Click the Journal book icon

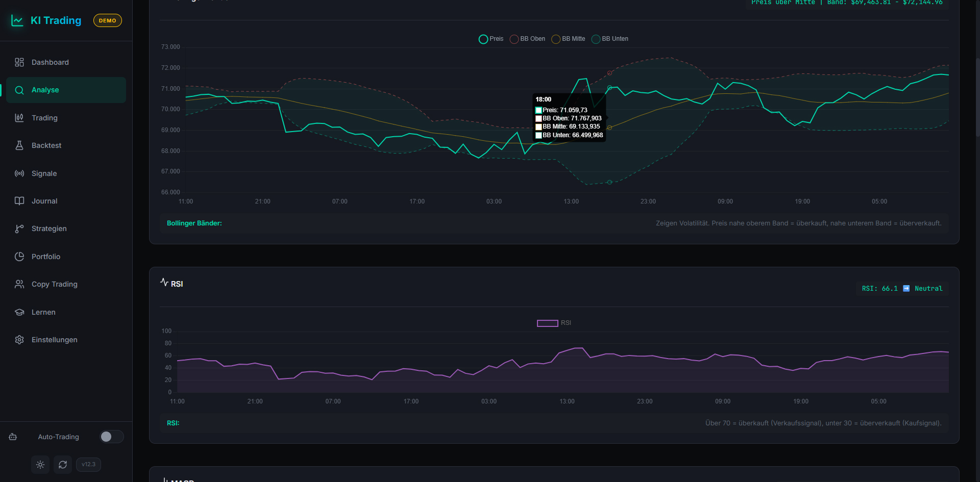click(19, 201)
